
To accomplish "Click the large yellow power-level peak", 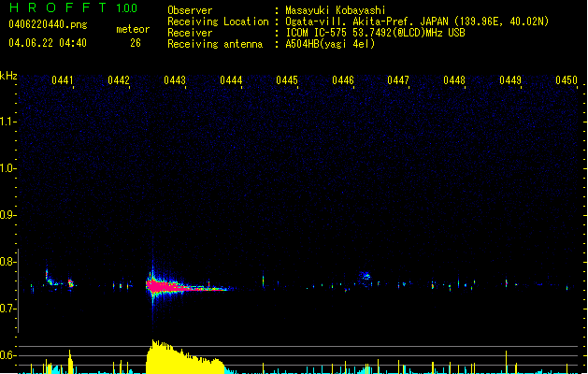I will [x=186, y=357].
